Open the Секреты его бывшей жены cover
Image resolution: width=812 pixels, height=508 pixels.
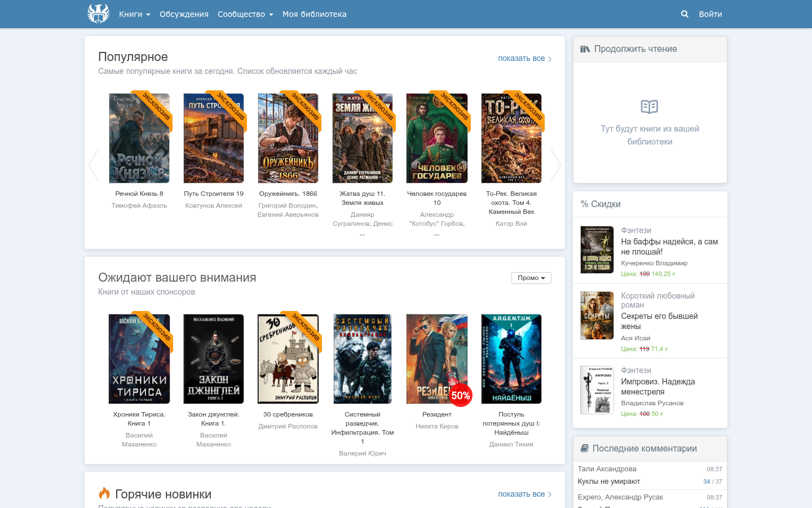pyautogui.click(x=597, y=316)
